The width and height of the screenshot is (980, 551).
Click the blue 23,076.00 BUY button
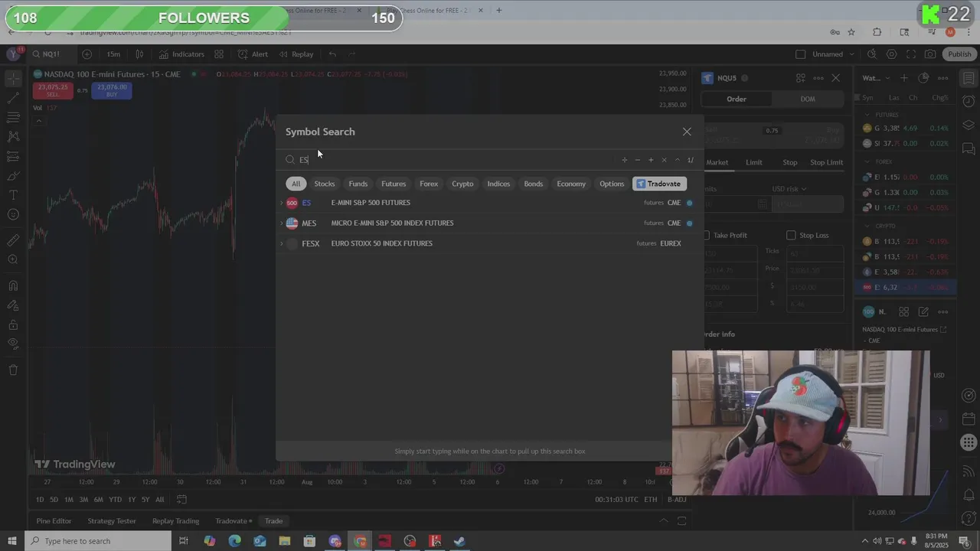click(112, 90)
